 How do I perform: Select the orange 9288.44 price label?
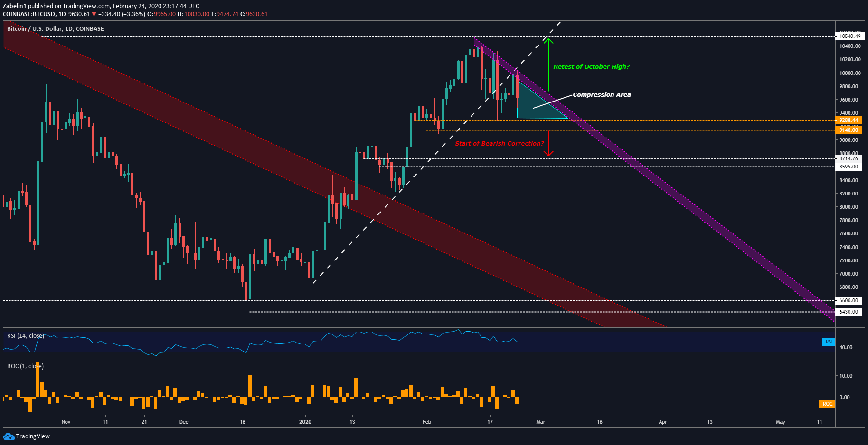tap(849, 121)
